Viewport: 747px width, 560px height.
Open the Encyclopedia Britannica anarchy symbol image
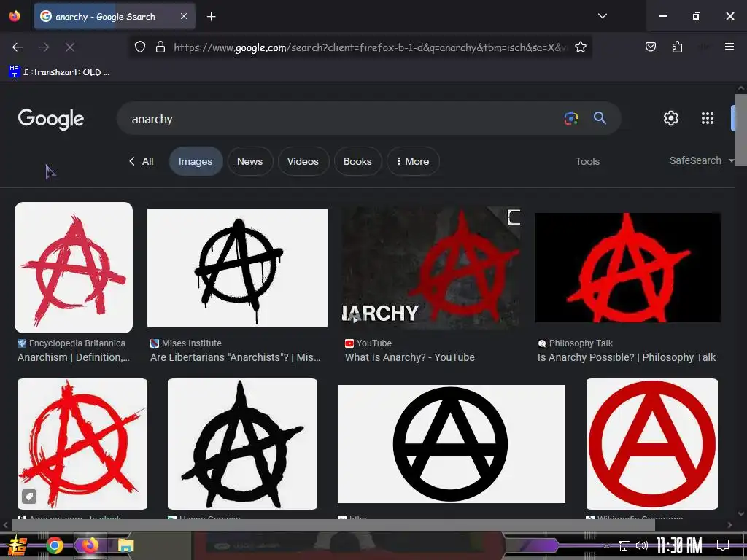(74, 268)
